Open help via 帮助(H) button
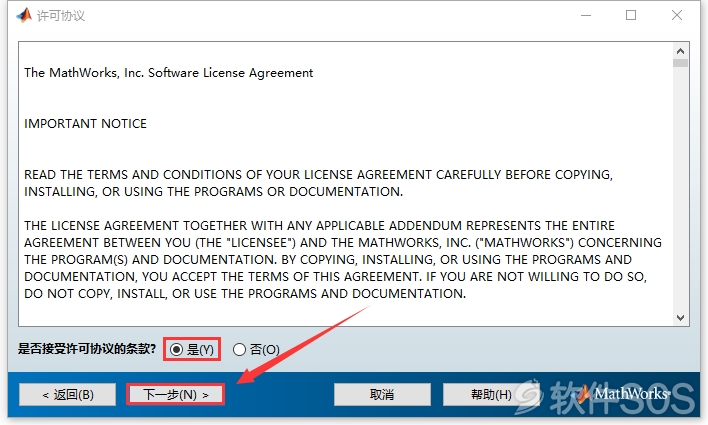The height and width of the screenshot is (425, 708). point(491,395)
